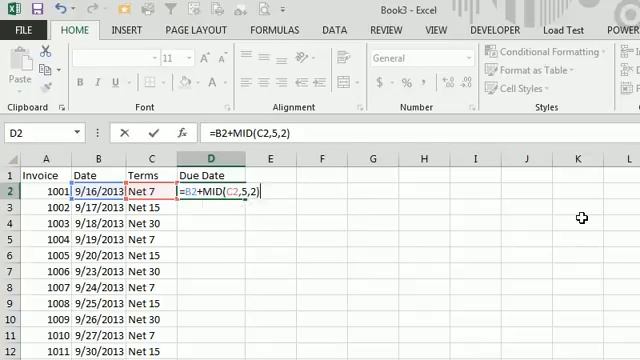
Task: Expand the Copy options arrow
Action: (59, 70)
